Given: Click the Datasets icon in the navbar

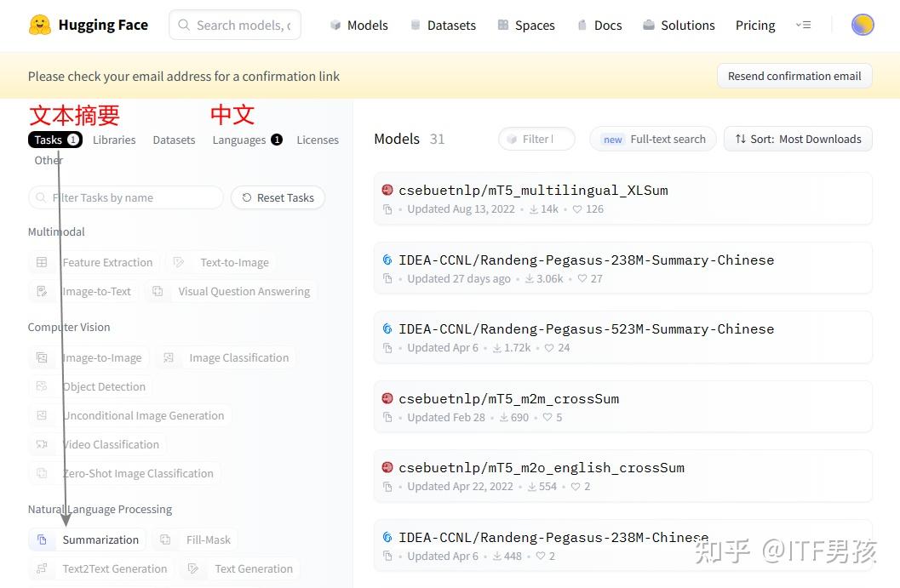Looking at the screenshot, I should (415, 26).
